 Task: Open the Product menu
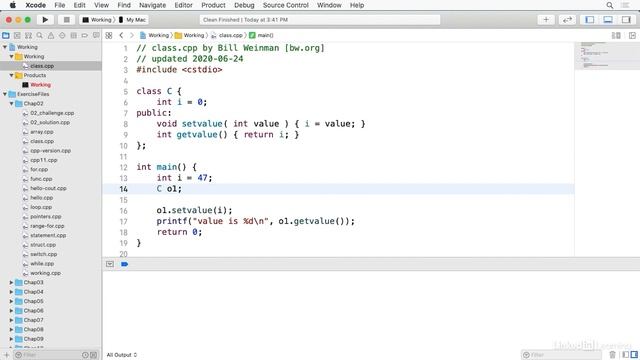pos(213,5)
